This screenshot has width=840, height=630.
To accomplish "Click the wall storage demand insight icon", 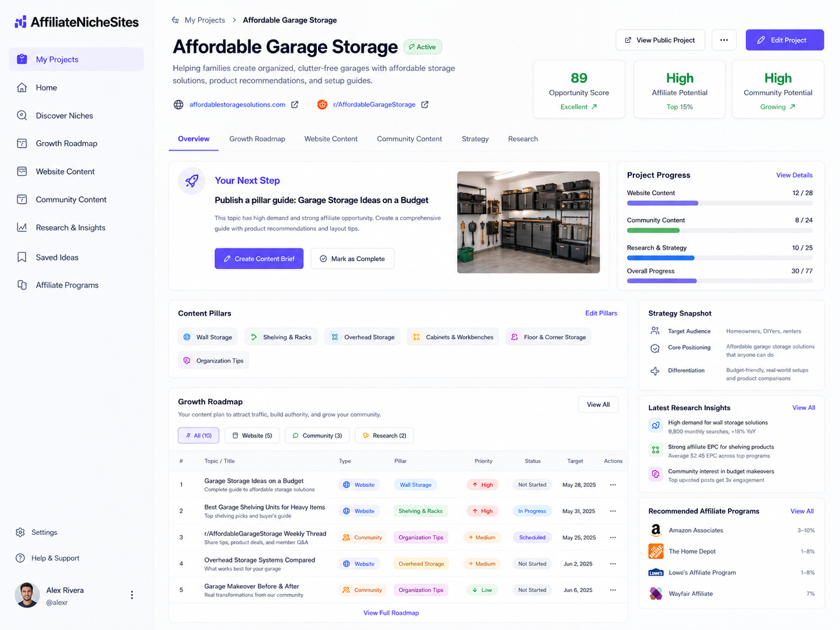I will (656, 425).
